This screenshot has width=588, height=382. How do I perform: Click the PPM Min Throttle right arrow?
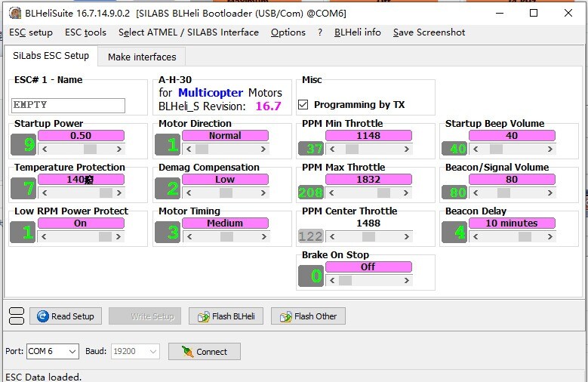407,149
